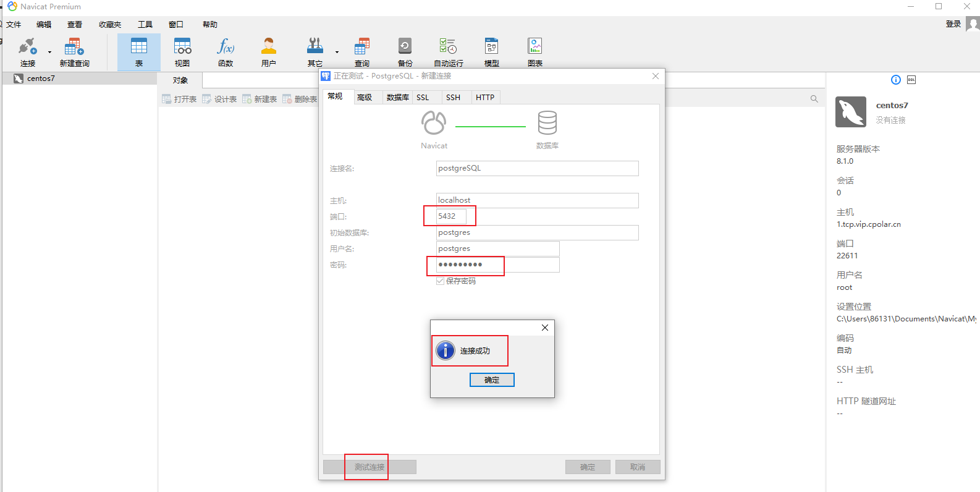Click the search magnifier icon
Viewport: 980px width, 492px height.
pos(814,99)
